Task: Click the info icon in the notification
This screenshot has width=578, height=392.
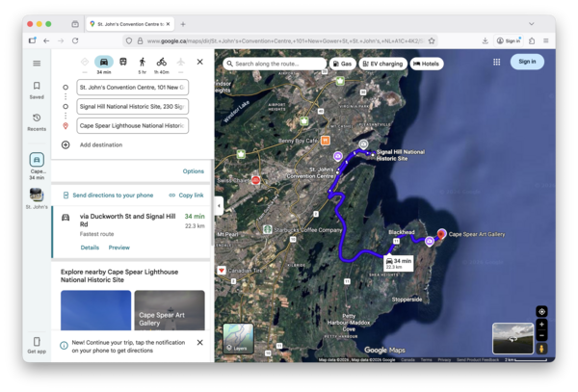Action: coord(64,346)
